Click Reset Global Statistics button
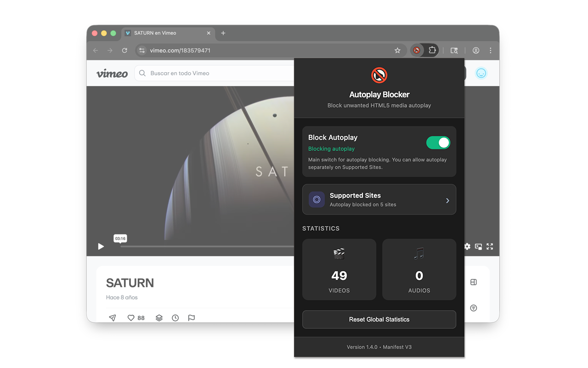Screen dimensions: 588x368 coord(379,319)
